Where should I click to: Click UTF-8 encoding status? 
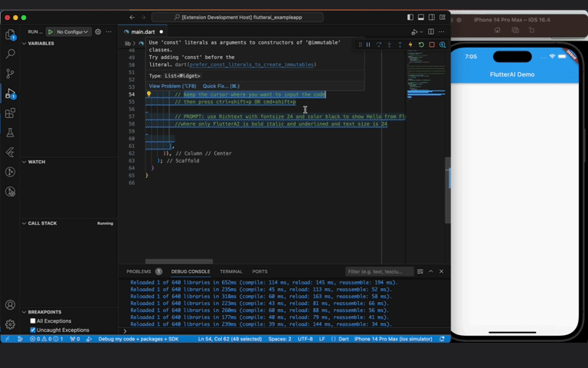pyautogui.click(x=305, y=339)
